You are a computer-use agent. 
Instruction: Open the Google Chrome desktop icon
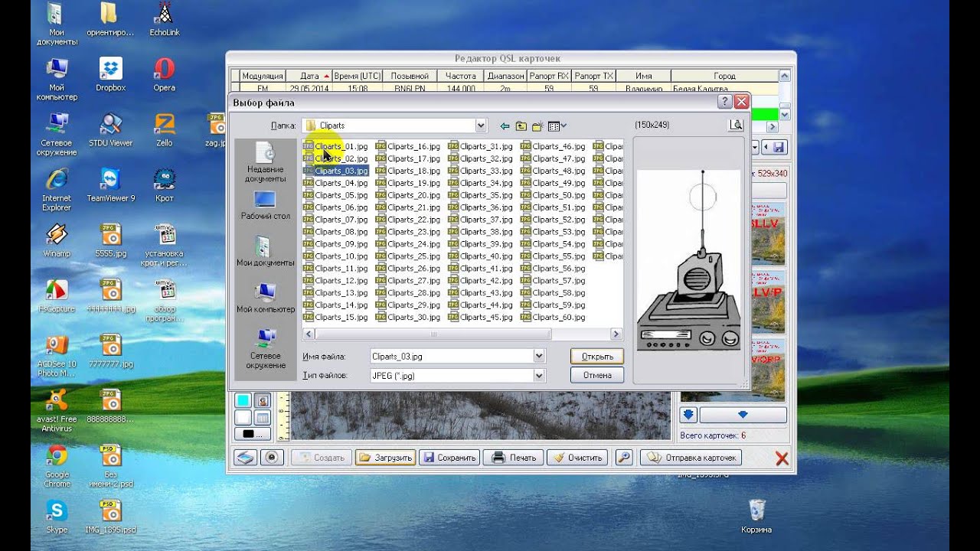click(57, 466)
